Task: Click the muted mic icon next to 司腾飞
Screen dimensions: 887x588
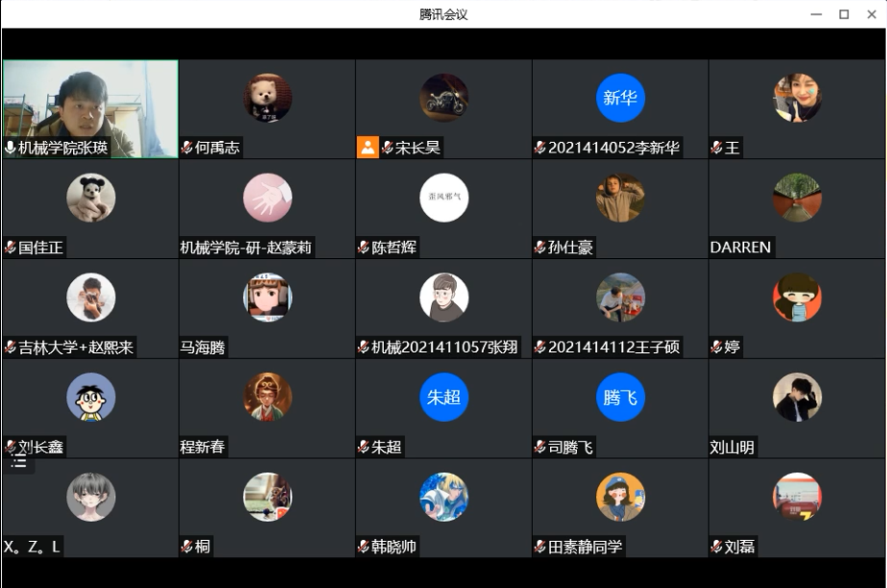Action: point(539,447)
